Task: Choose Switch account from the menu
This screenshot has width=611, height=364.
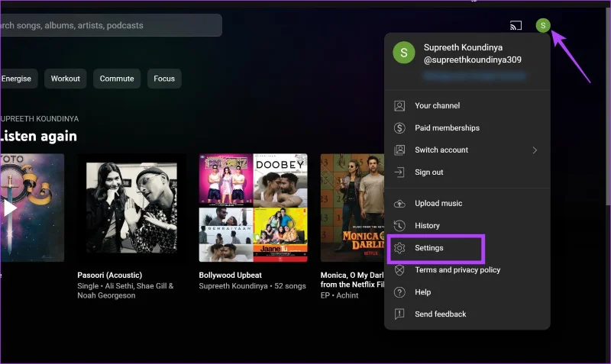Action: click(467, 150)
